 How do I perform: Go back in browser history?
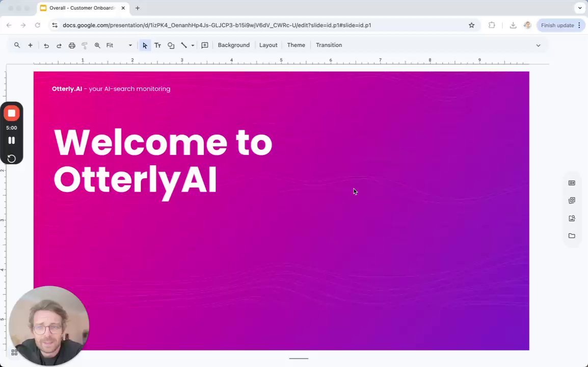point(9,25)
